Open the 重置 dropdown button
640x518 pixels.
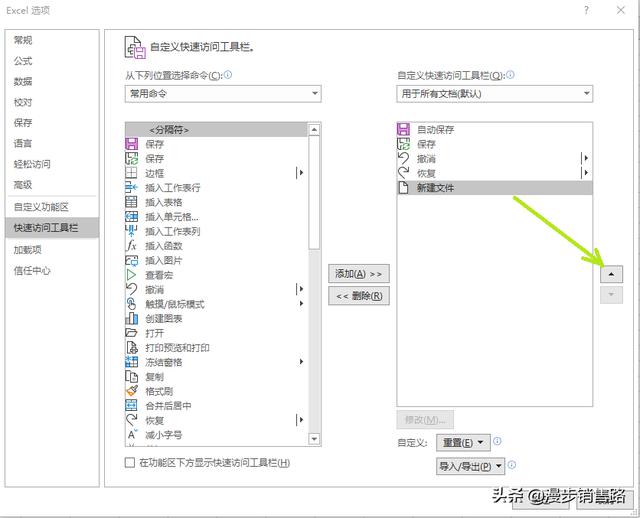tap(463, 442)
